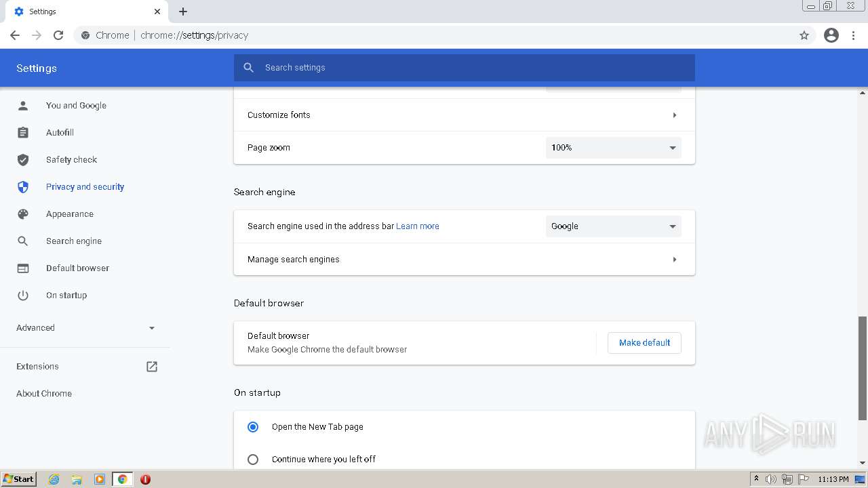Expand the Customize fonts row
Image resolution: width=868 pixels, height=488 pixels.
click(x=465, y=115)
